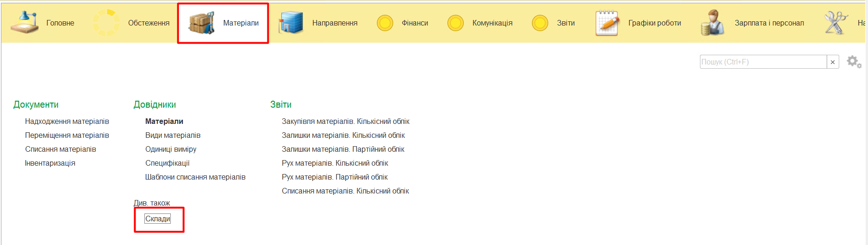Open Надходження матеріалів document list
Screen dimensions: 868x245
click(67, 121)
